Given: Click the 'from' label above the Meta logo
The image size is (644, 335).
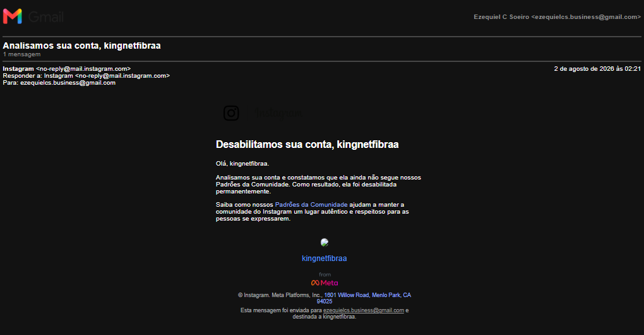Looking at the screenshot, I should (x=325, y=274).
